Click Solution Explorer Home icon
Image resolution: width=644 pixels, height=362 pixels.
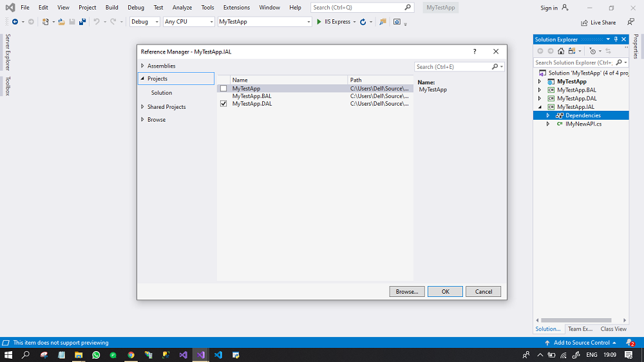click(561, 51)
